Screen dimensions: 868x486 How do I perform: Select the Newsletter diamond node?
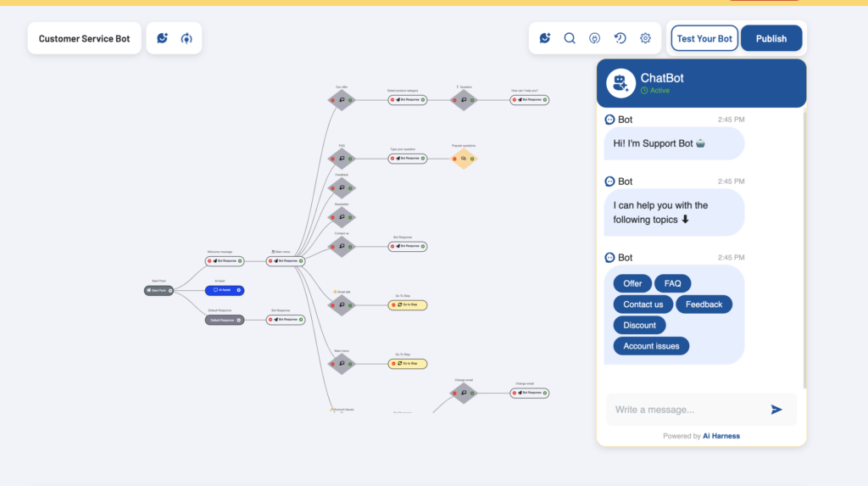[x=342, y=217]
